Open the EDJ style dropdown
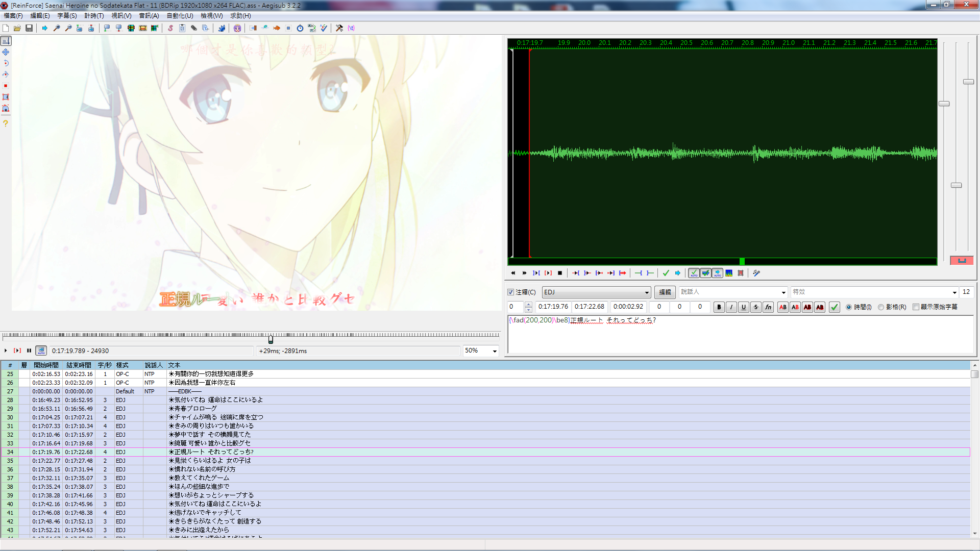980x551 pixels. point(596,292)
